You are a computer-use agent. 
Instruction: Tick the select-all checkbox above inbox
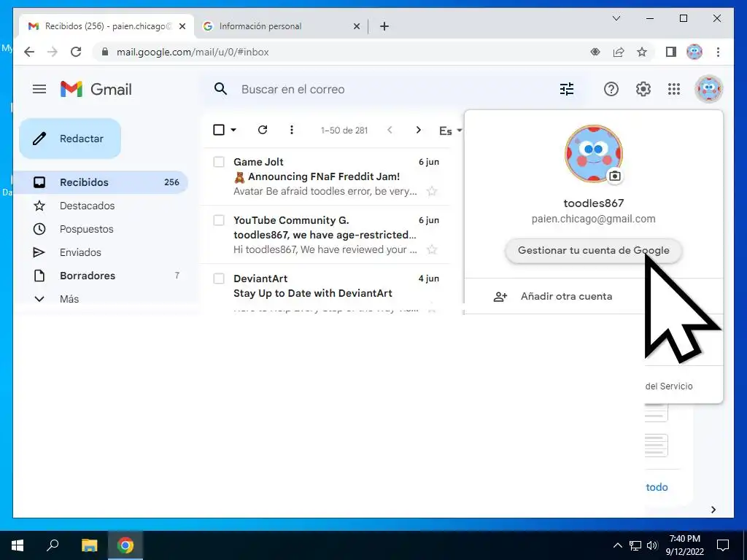pos(219,130)
